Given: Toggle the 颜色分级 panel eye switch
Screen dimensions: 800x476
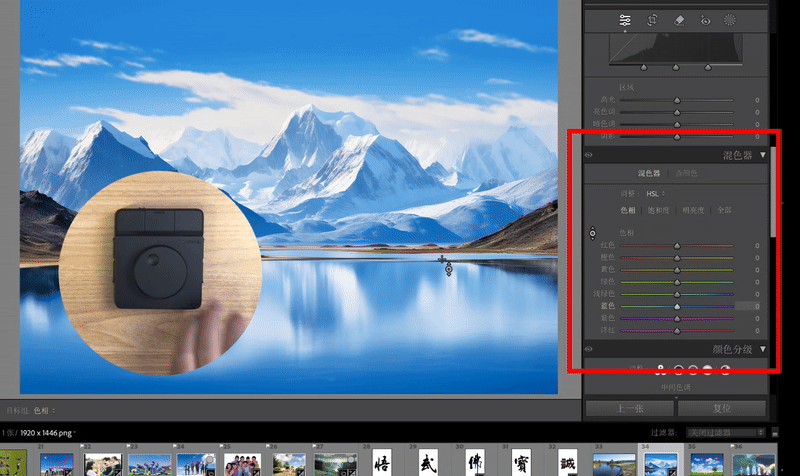Looking at the screenshot, I should point(588,349).
